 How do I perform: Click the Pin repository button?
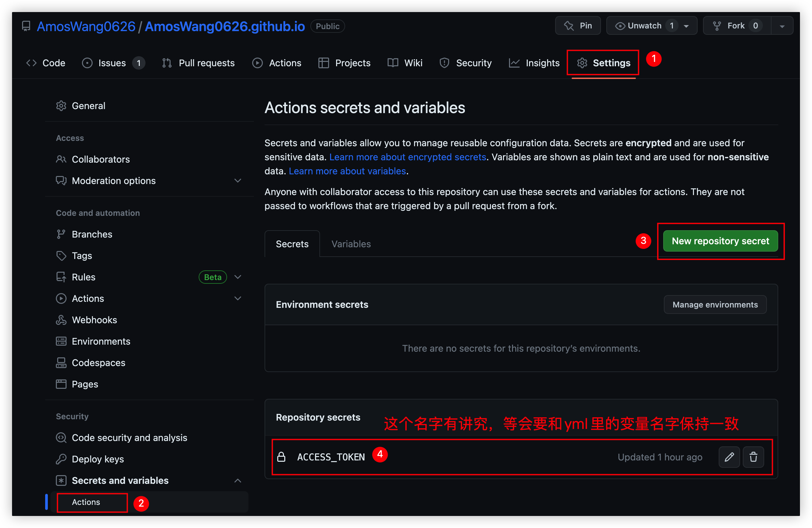578,26
